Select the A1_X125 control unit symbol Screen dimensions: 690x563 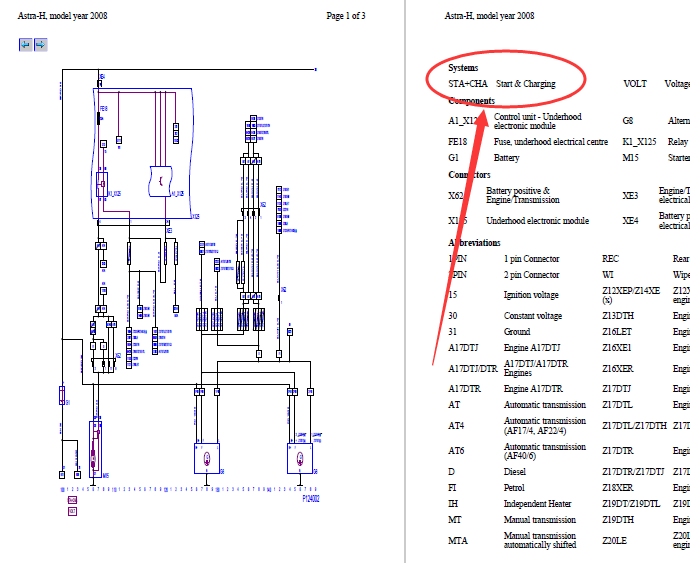pos(161,181)
